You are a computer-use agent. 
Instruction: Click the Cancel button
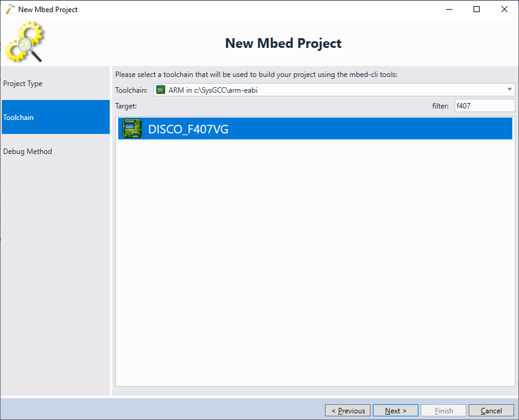point(491,410)
